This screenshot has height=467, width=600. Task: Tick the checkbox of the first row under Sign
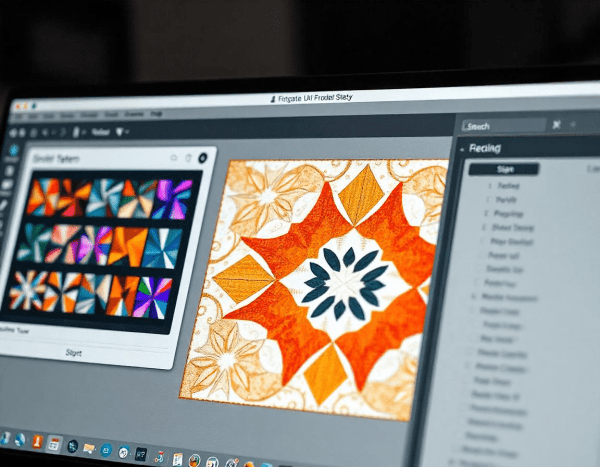[x=489, y=186]
